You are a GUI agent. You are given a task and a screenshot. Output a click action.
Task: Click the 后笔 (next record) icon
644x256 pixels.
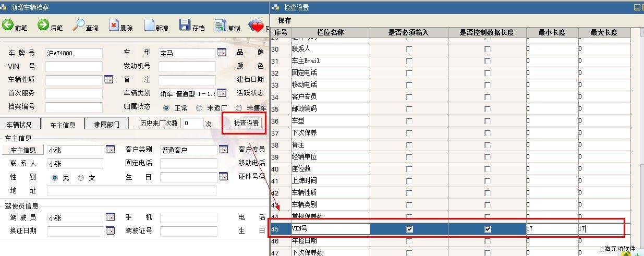coord(43,26)
